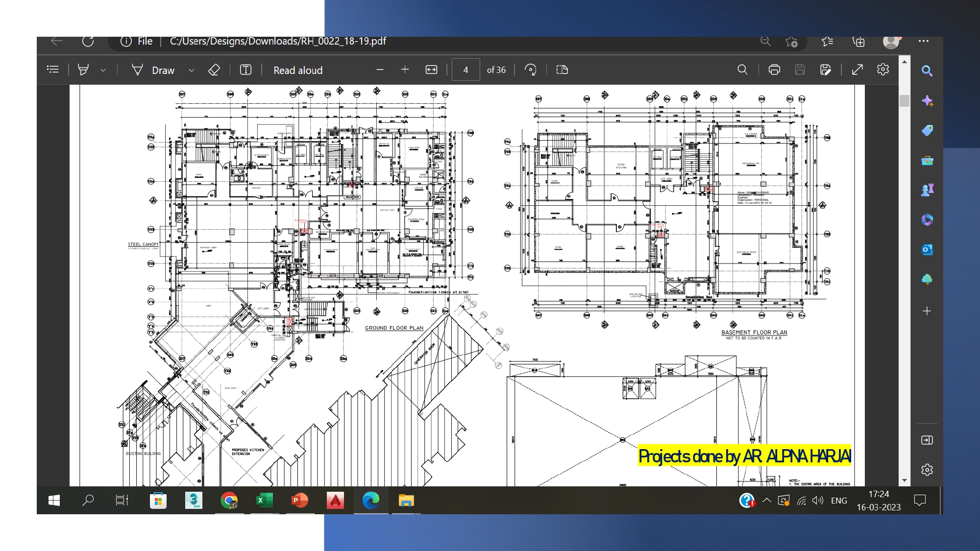Activate the Draw tool

(x=153, y=70)
